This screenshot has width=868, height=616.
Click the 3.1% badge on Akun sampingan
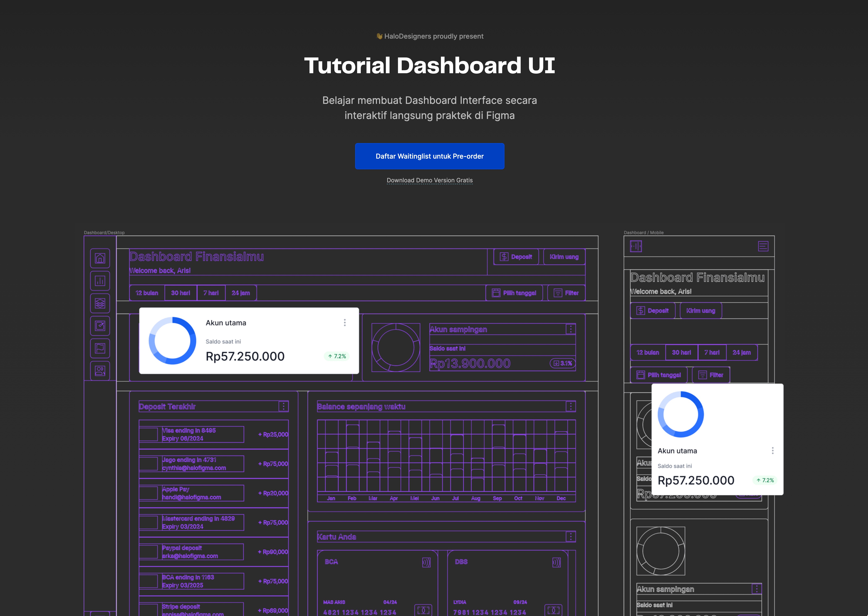click(563, 363)
